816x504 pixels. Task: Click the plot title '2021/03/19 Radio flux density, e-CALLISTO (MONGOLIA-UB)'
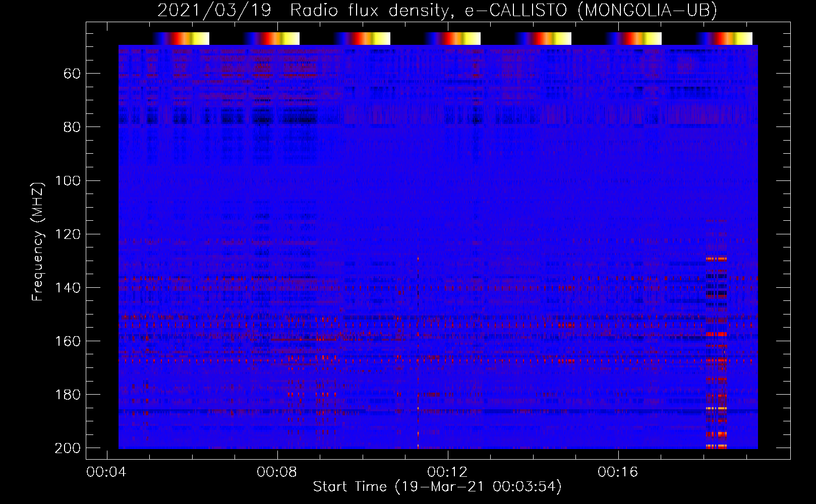coord(437,10)
